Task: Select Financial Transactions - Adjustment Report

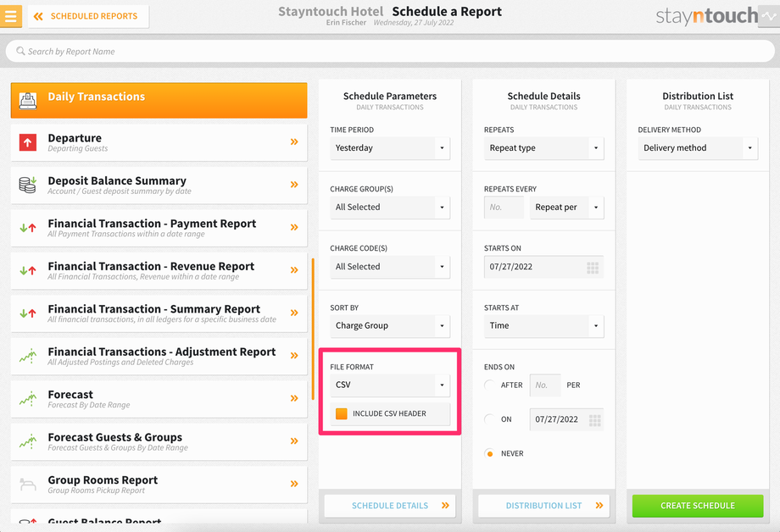Action: coord(159,357)
